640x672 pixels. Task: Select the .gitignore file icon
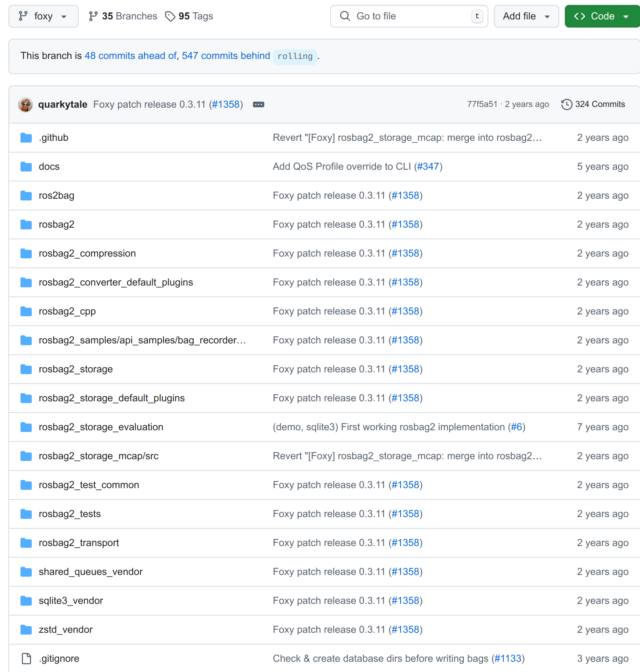point(26,659)
